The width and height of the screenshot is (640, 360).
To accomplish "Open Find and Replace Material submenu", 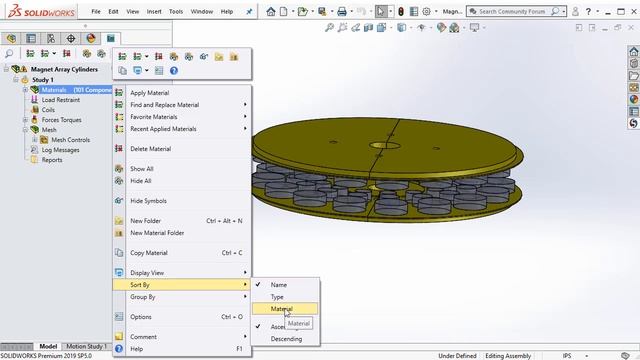I will pyautogui.click(x=182, y=105).
